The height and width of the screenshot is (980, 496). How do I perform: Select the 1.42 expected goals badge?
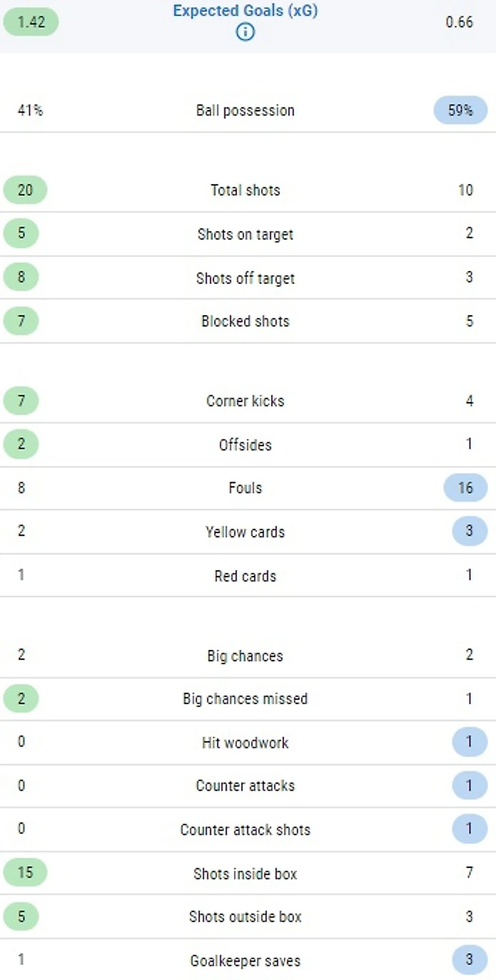coord(31,22)
